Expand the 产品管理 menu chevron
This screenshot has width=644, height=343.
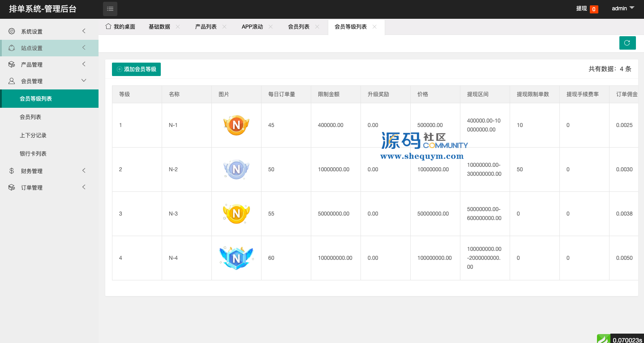(84, 64)
